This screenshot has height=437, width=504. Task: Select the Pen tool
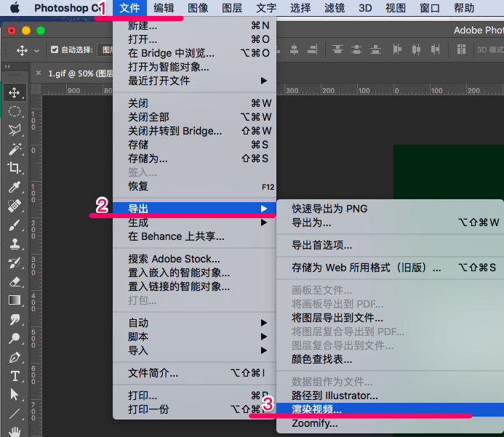tap(15, 357)
